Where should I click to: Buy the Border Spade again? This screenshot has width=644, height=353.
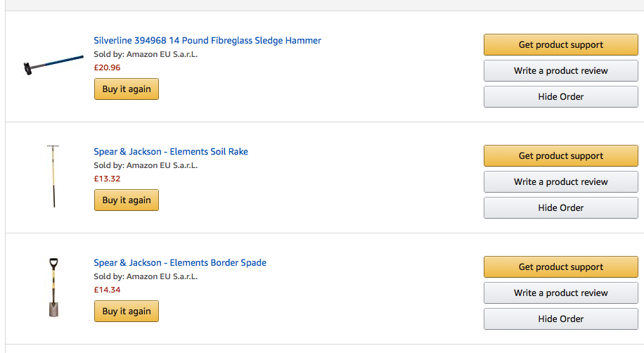point(127,312)
